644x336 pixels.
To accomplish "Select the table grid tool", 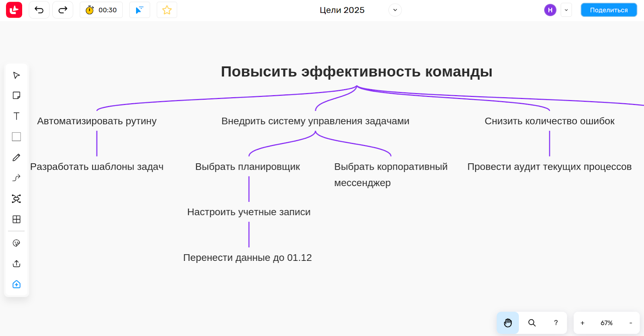I will 17,219.
